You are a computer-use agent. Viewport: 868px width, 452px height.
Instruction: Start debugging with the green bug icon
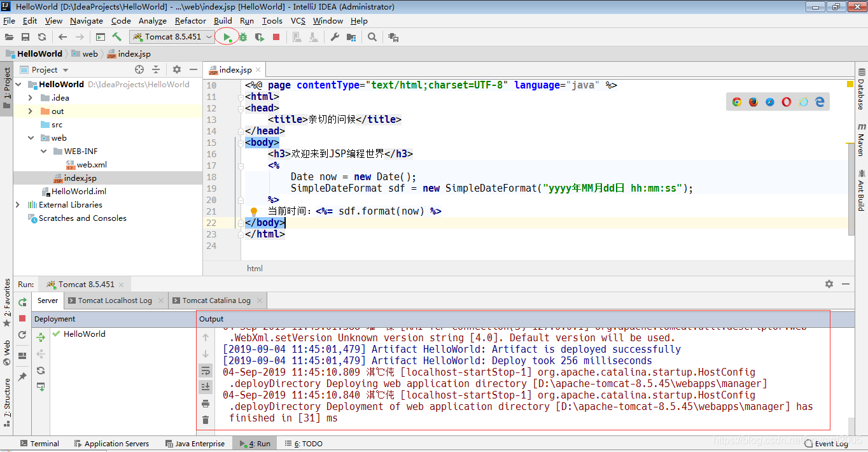pos(243,37)
